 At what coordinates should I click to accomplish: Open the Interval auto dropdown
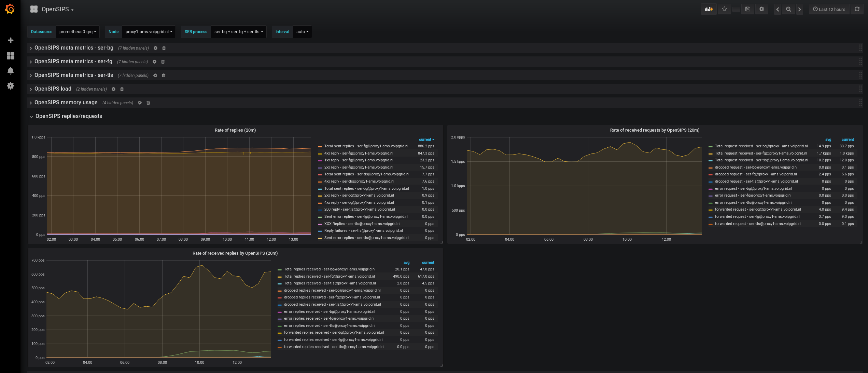(302, 32)
